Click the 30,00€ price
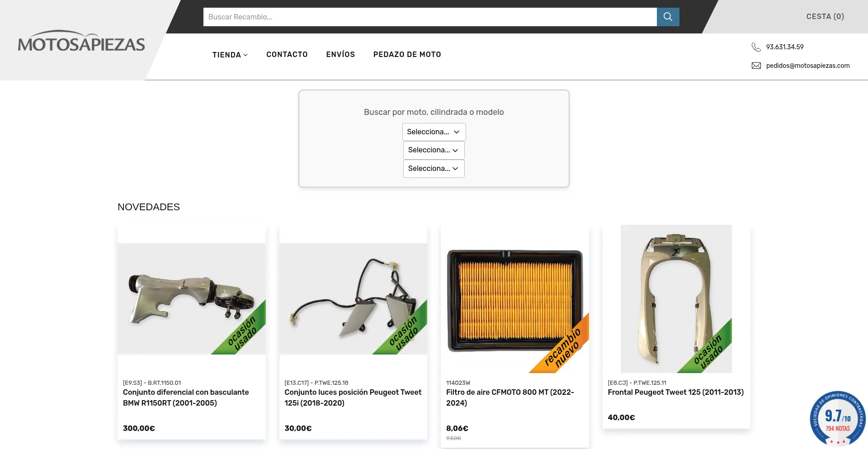868x449 pixels. point(298,428)
